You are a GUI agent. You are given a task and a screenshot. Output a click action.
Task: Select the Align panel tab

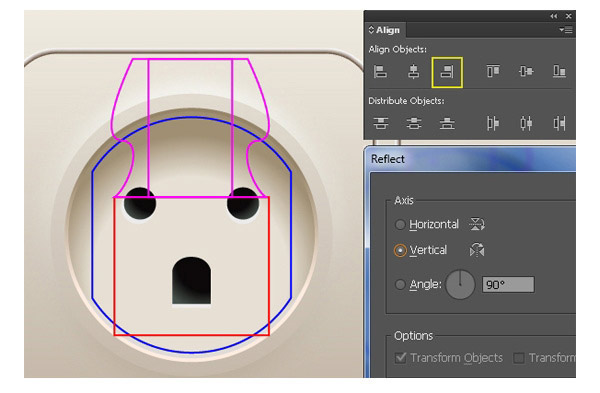[385, 30]
